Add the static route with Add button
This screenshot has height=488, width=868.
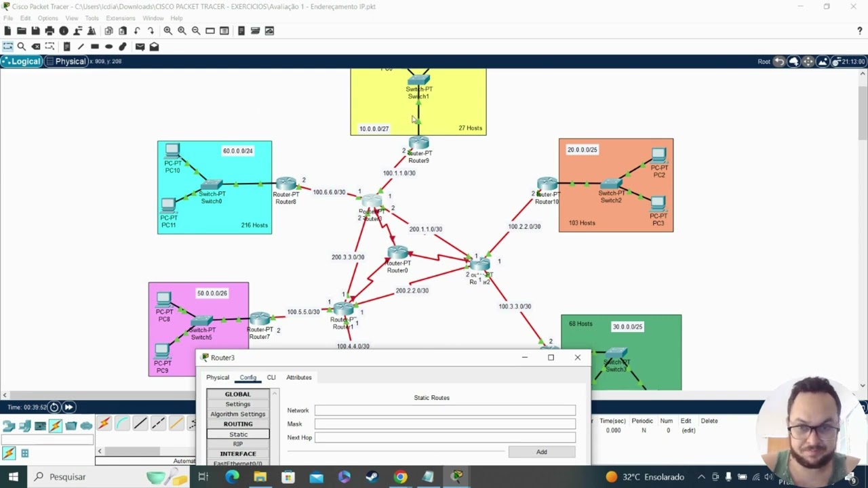pos(542,452)
